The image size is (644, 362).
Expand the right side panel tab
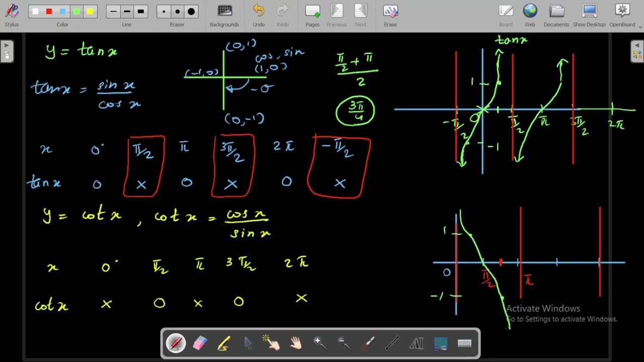pos(637,51)
